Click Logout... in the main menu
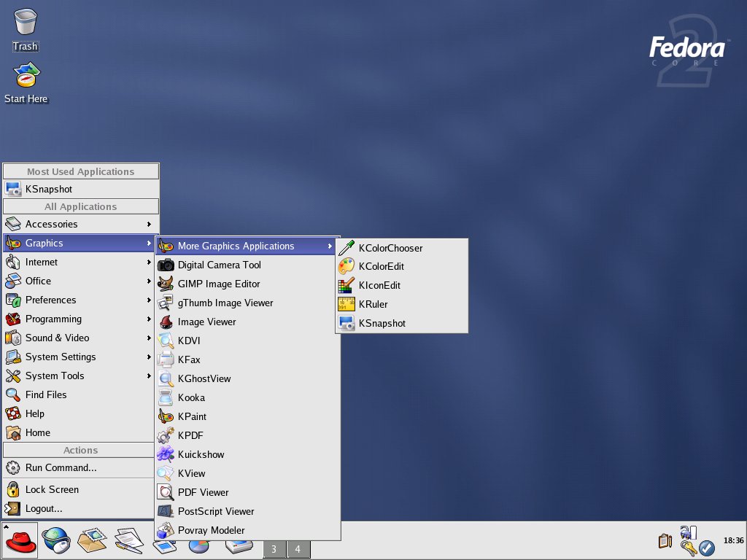Viewport: 747px width, 560px height. pyautogui.click(x=44, y=508)
